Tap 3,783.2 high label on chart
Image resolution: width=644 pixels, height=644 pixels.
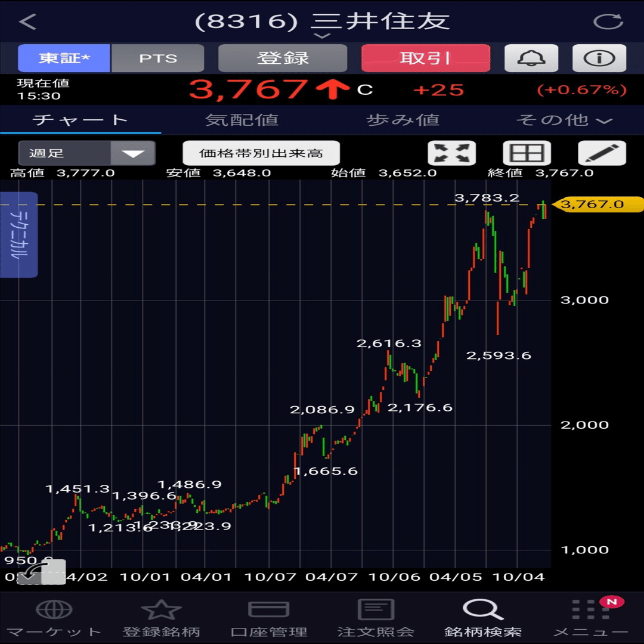click(x=487, y=198)
